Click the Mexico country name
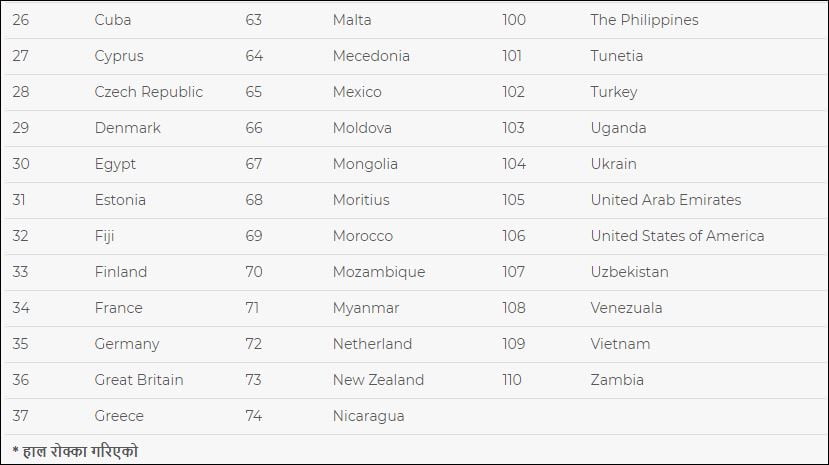 (x=357, y=92)
